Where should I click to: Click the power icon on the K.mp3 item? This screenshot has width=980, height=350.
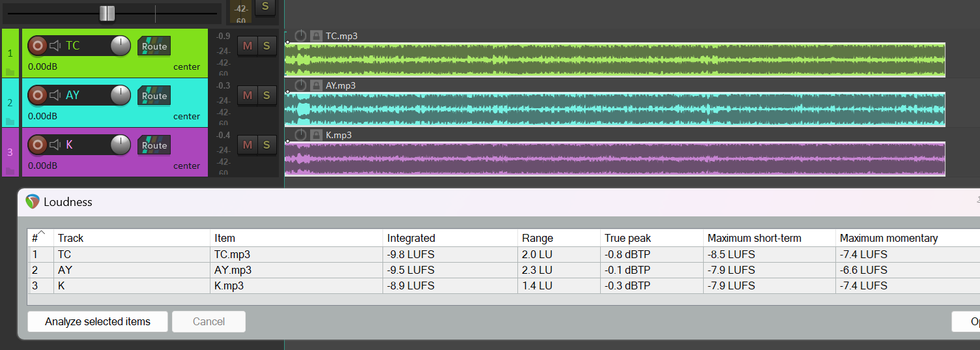click(x=300, y=135)
